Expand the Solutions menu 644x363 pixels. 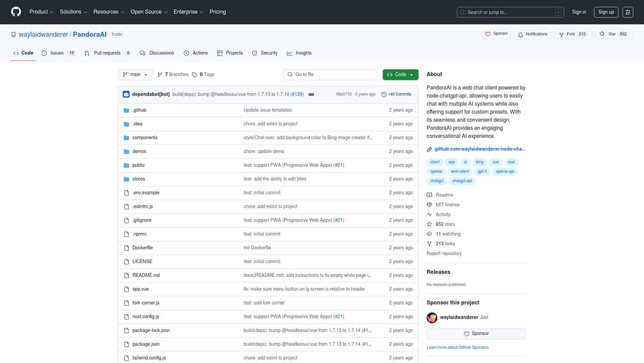73,12
